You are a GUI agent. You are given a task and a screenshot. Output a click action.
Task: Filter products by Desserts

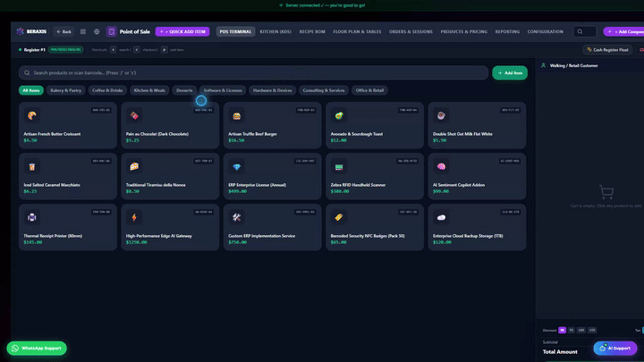[184, 90]
